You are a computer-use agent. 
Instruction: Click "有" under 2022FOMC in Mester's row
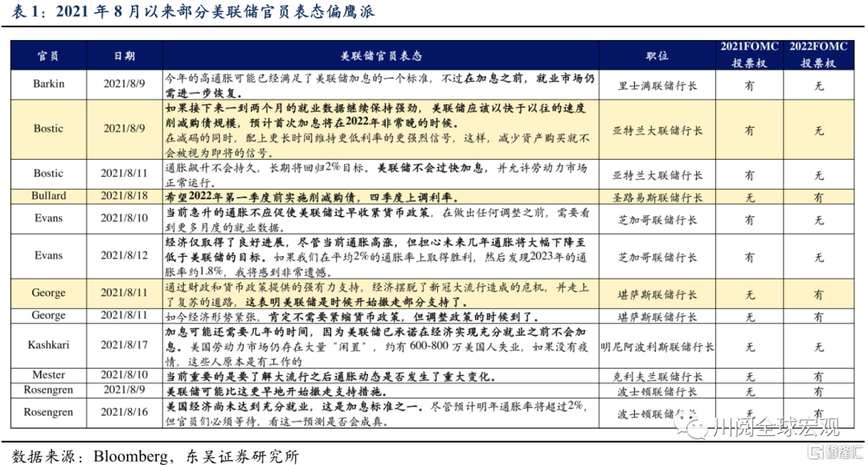tap(819, 377)
